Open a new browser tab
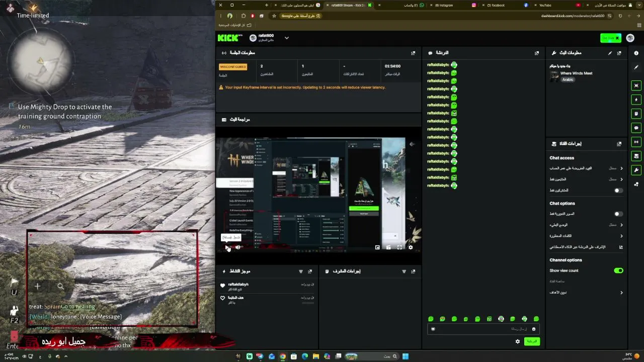Screen dimensions: 644x362 (267, 5)
